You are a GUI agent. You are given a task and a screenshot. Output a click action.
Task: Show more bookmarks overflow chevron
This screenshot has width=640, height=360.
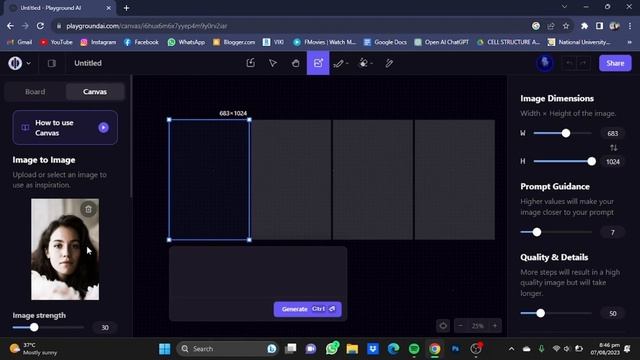pyautogui.click(x=629, y=42)
